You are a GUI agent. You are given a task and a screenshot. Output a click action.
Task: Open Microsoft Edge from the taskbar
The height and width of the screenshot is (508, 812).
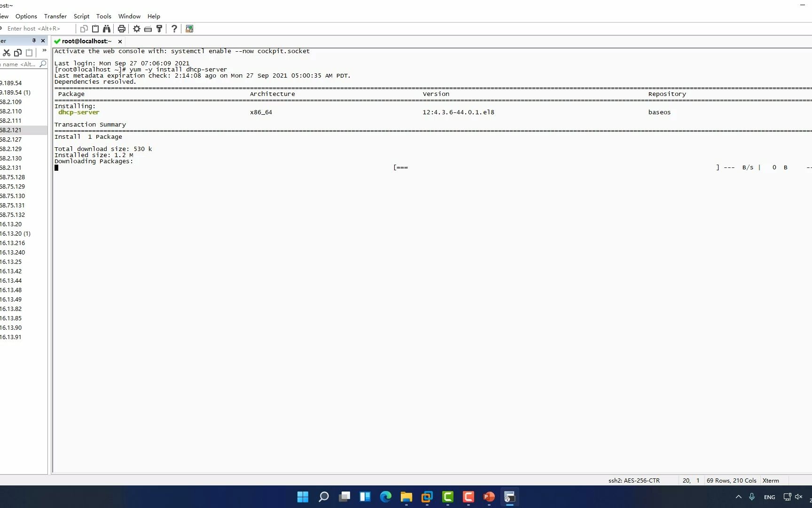[385, 497]
